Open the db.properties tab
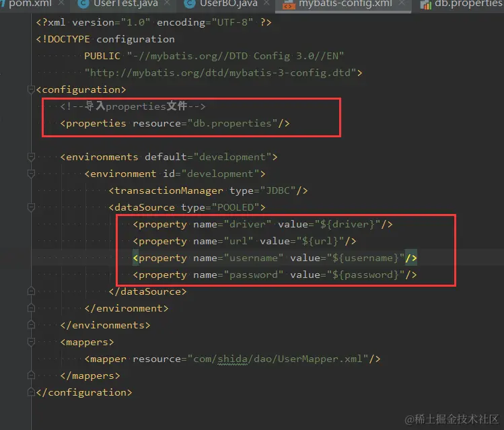 click(x=468, y=3)
